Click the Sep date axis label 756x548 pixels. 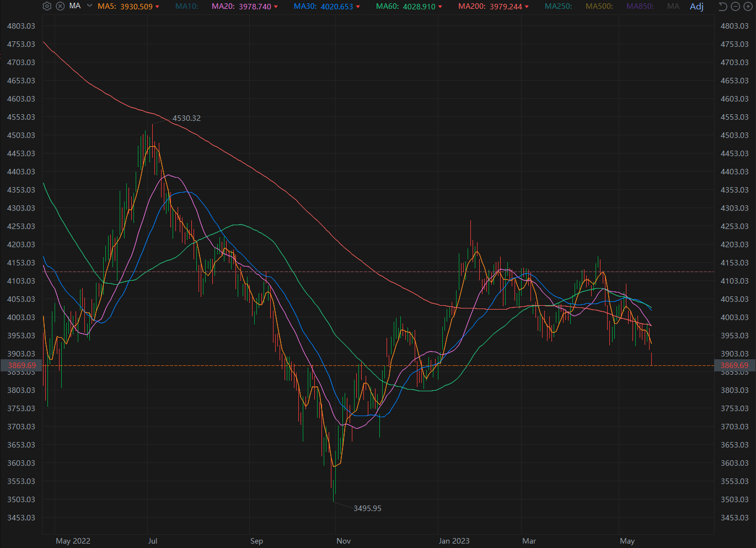(x=256, y=541)
